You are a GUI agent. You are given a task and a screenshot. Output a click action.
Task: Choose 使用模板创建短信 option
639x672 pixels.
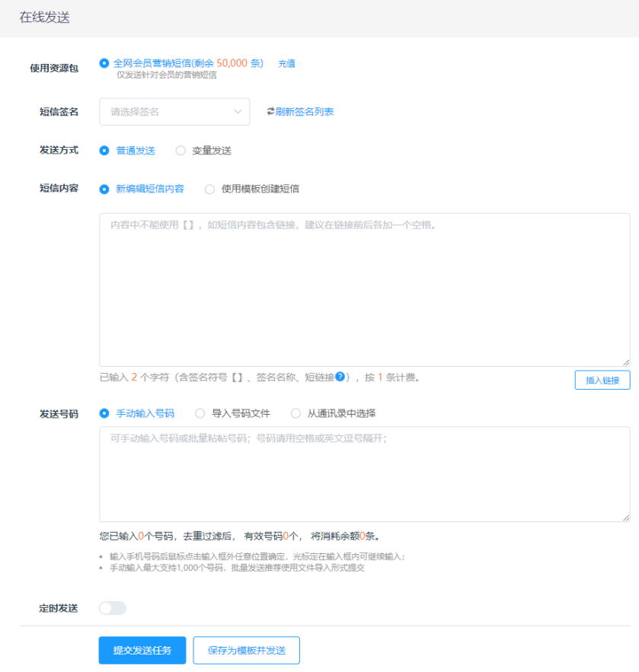[209, 189]
